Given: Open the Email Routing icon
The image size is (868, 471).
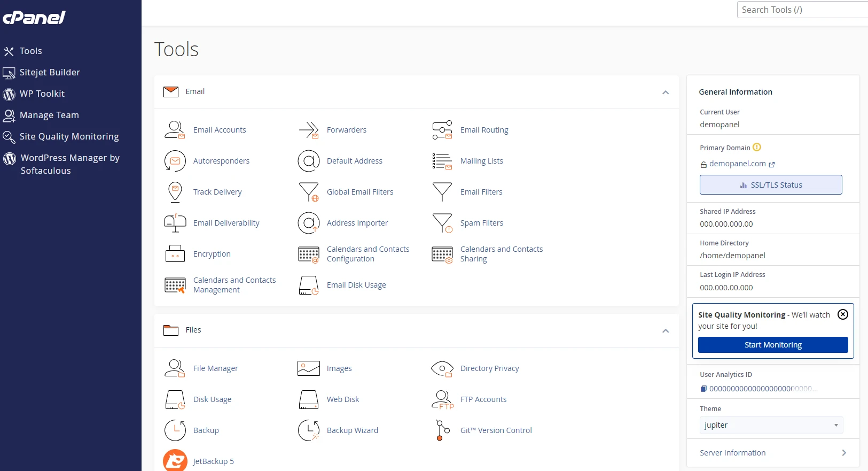Looking at the screenshot, I should (x=442, y=130).
